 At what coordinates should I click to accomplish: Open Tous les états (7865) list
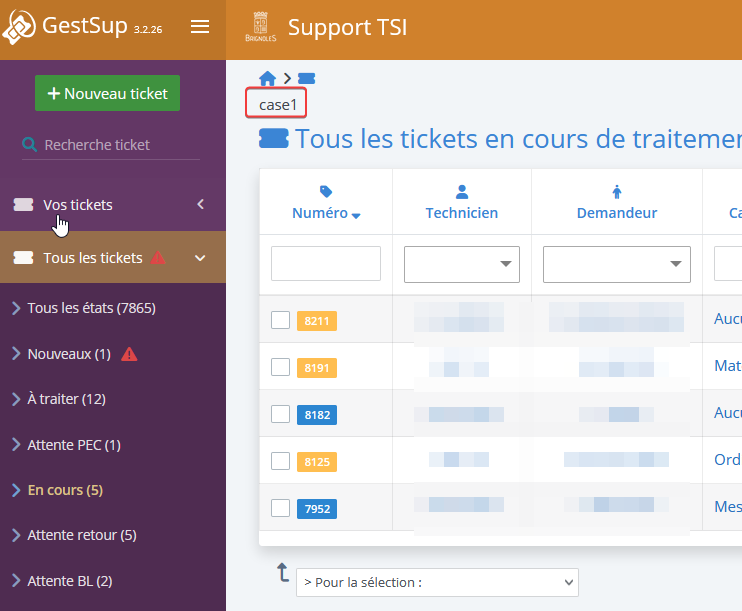coord(91,308)
